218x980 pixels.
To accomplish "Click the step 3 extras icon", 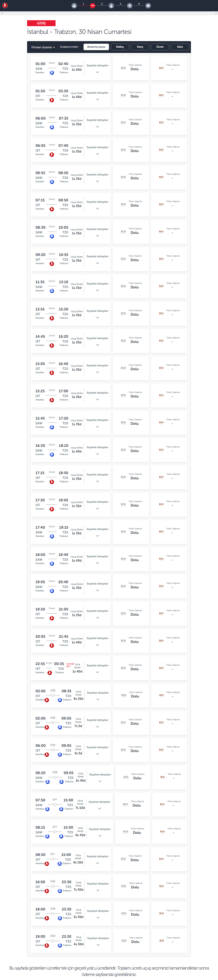I will (129, 6).
